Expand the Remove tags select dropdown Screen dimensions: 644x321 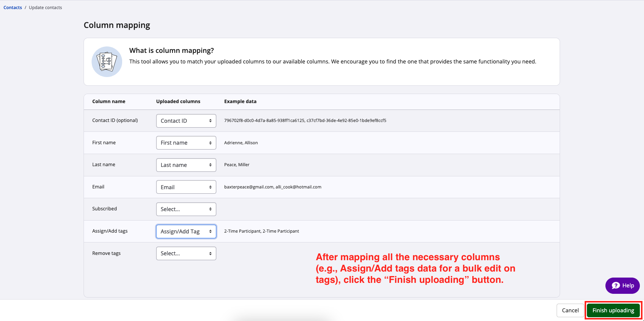[x=186, y=253]
